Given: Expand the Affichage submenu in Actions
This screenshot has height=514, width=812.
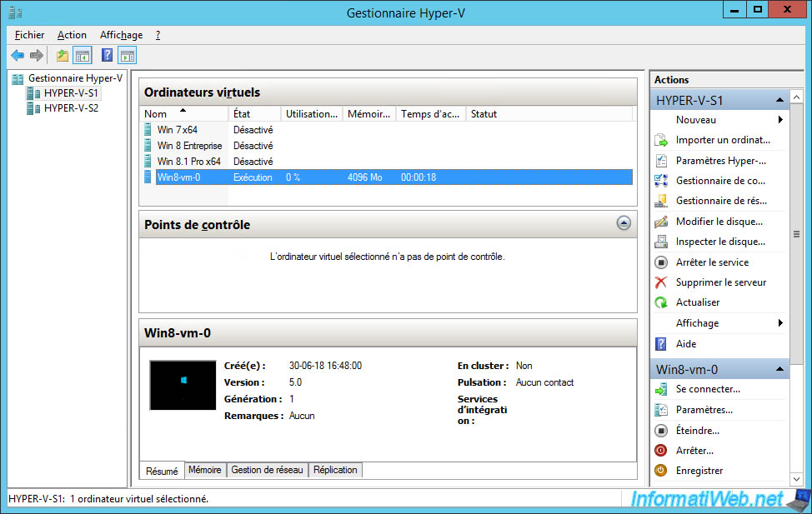Looking at the screenshot, I should click(x=780, y=323).
